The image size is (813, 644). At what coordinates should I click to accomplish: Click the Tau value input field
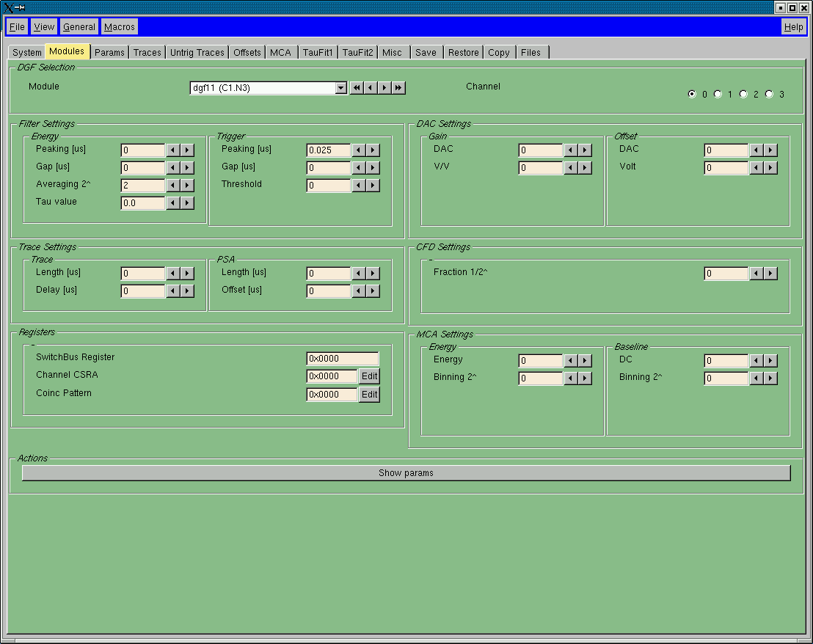point(142,203)
